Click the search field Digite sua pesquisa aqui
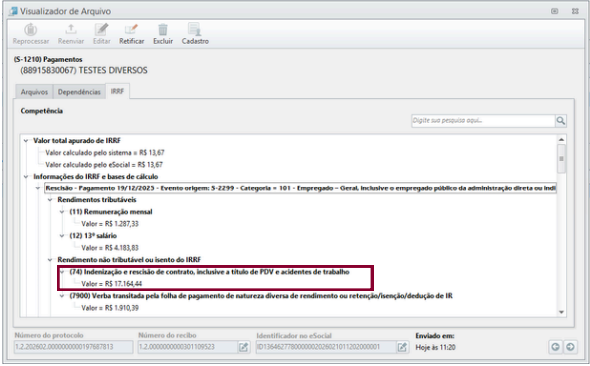Image resolution: width=590 pixels, height=366 pixels. click(x=483, y=121)
